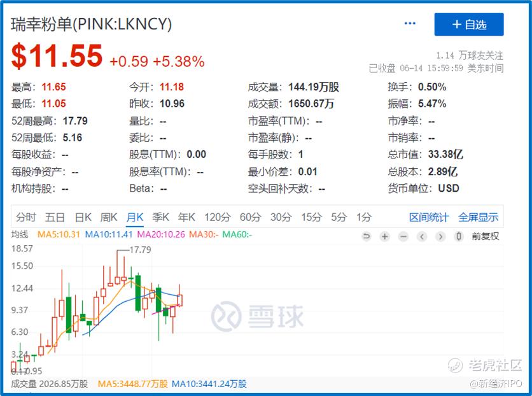Open the three-dot more options menu
The image size is (532, 396).
click(x=410, y=24)
